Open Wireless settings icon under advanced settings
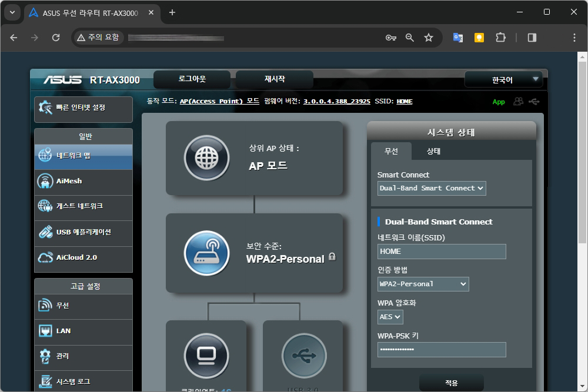This screenshot has width=588, height=392. (45, 306)
